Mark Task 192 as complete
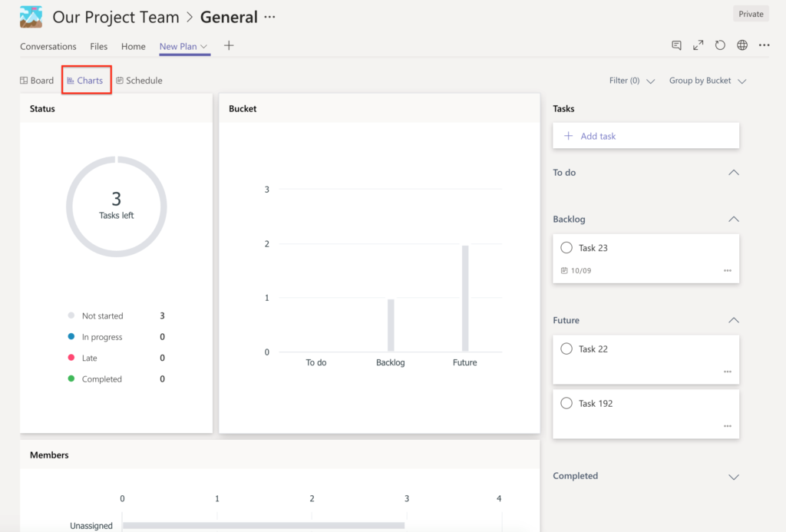This screenshot has height=532, width=786. tap(566, 403)
